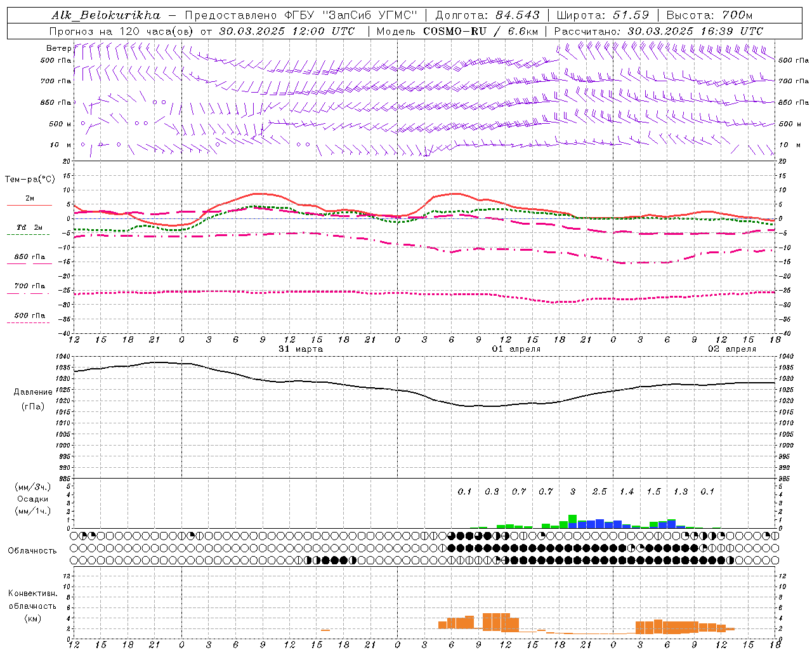Select the Осадки precipitation panel label
This screenshot has width=812, height=650.
click(x=33, y=499)
